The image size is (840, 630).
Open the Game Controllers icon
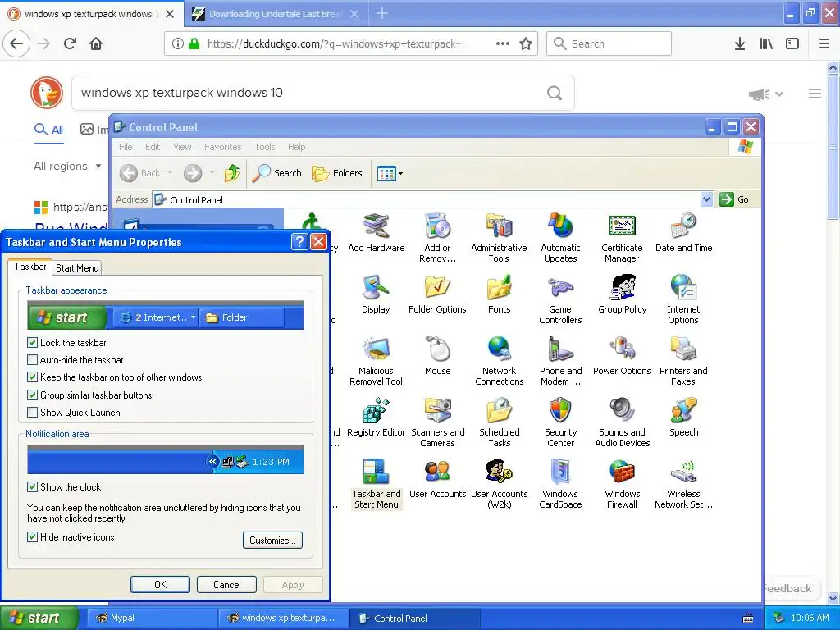pos(560,299)
